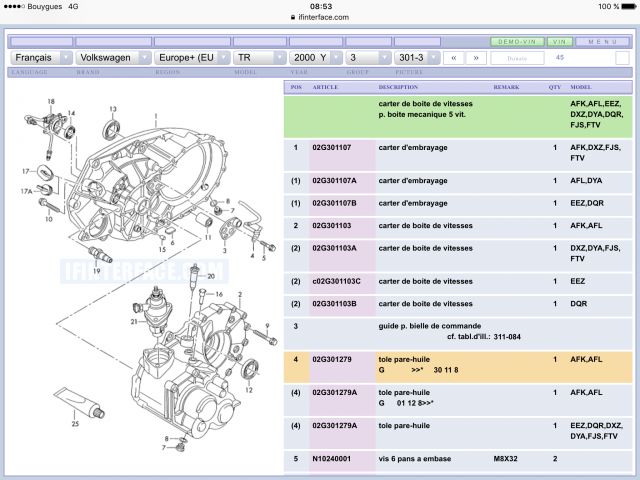Click the green VIN button
This screenshot has height=480, width=640.
[560, 42]
